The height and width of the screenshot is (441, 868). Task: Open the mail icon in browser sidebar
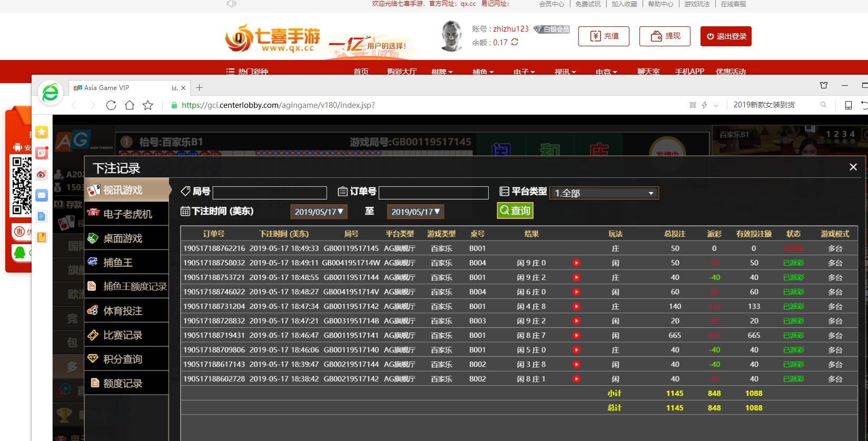[x=42, y=195]
